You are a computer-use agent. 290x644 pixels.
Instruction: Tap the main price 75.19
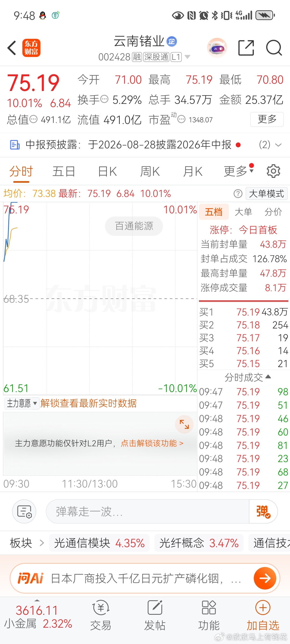tap(33, 83)
